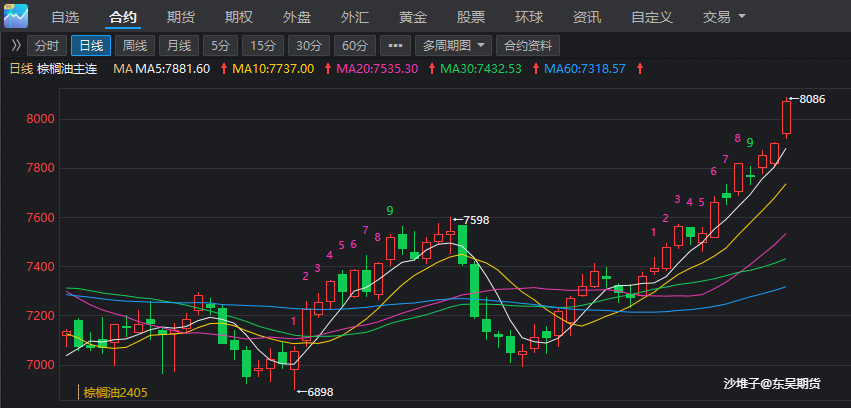Click the large green candlestick below 7598

pyautogui.click(x=462, y=244)
